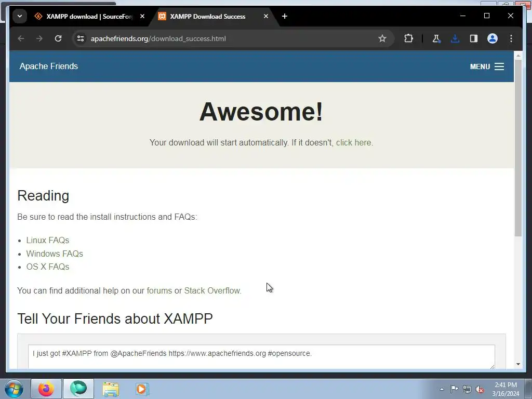Open Linux FAQs link
The image size is (532, 399).
47,240
